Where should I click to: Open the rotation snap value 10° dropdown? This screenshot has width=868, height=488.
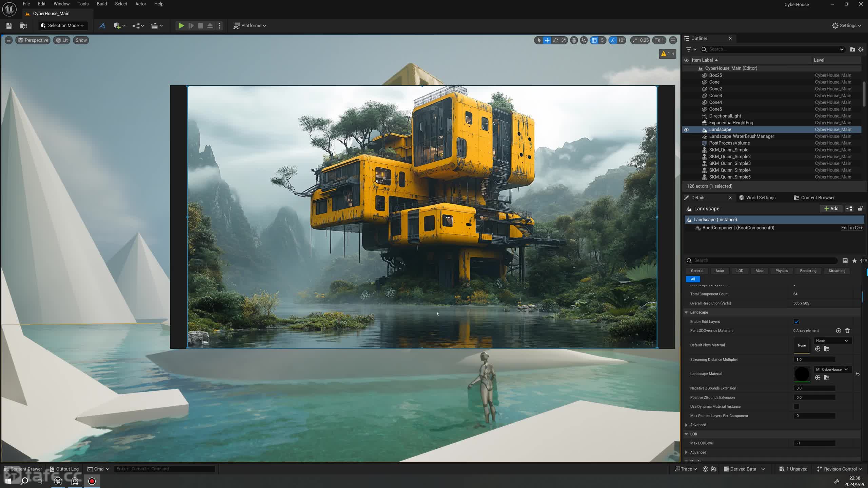622,40
